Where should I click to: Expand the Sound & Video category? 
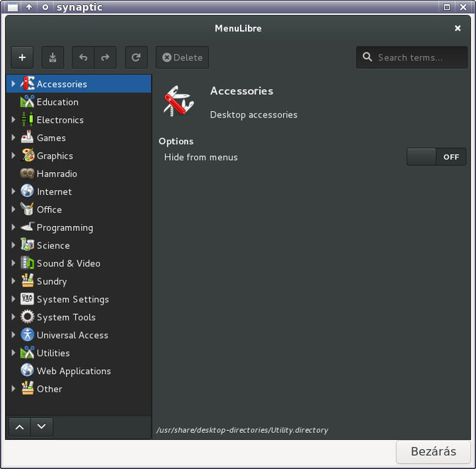pos(13,263)
